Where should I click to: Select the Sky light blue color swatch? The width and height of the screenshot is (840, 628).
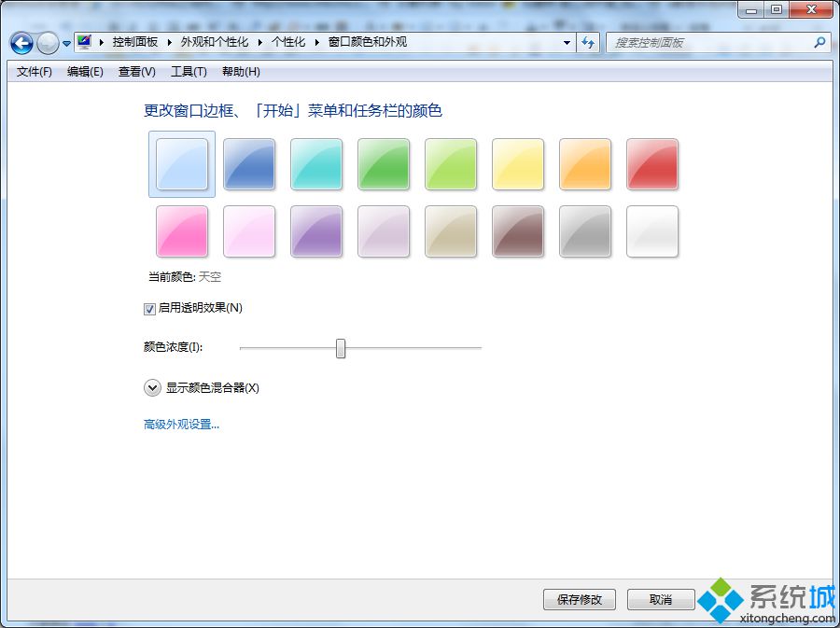point(182,164)
